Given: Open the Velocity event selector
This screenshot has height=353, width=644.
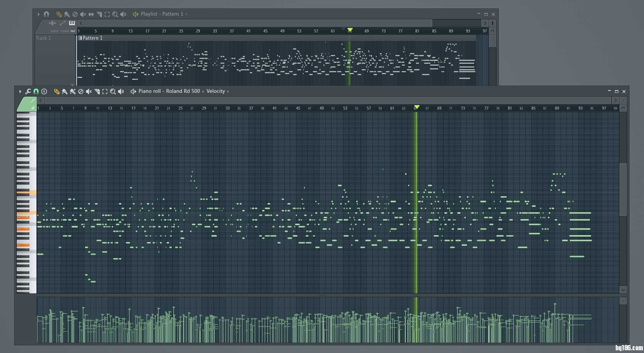Looking at the screenshot, I should click(215, 91).
